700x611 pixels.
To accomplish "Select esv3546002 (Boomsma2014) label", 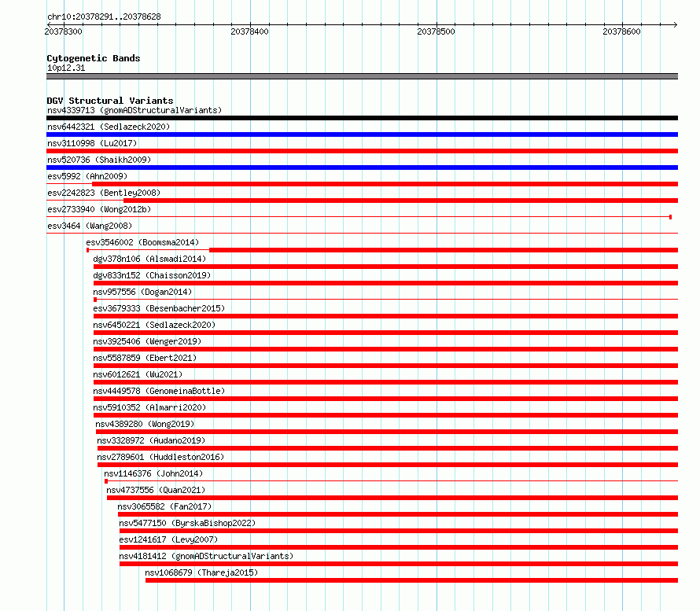I will pos(142,242).
